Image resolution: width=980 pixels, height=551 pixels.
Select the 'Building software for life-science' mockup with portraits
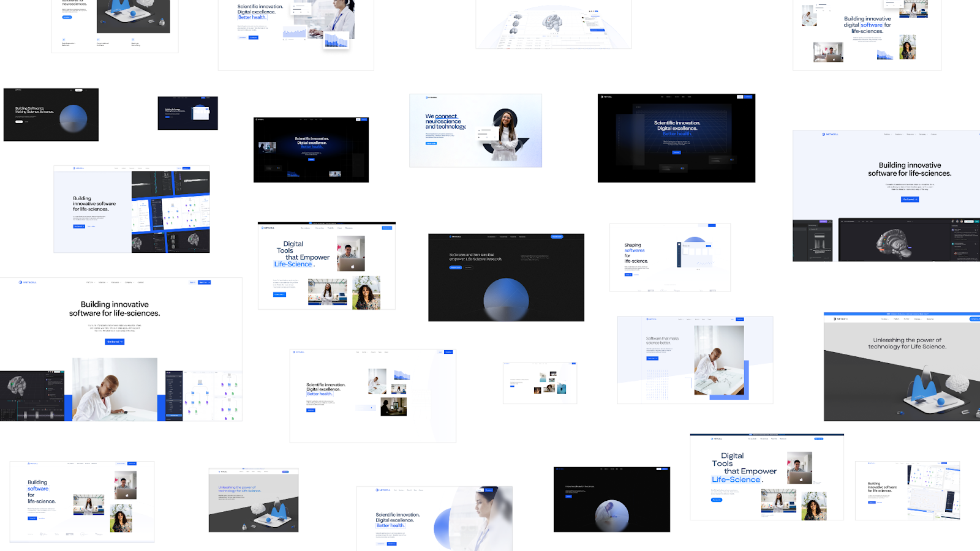pos(82,502)
